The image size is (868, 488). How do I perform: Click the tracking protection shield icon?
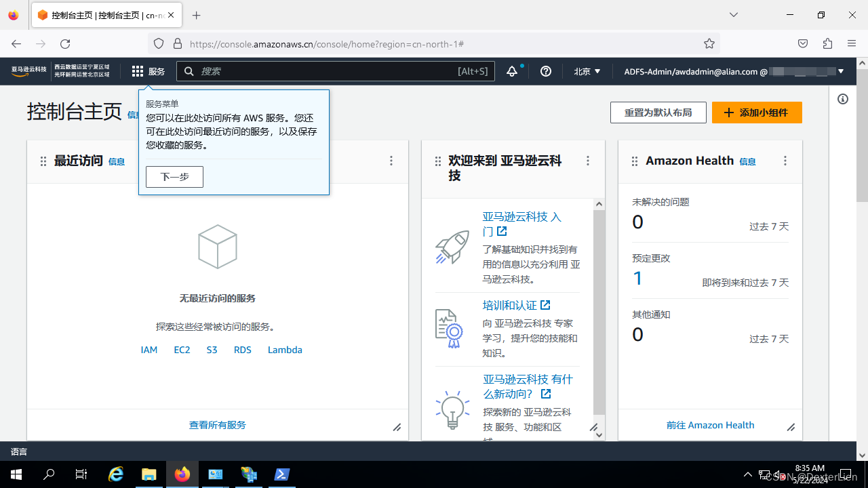pos(159,43)
